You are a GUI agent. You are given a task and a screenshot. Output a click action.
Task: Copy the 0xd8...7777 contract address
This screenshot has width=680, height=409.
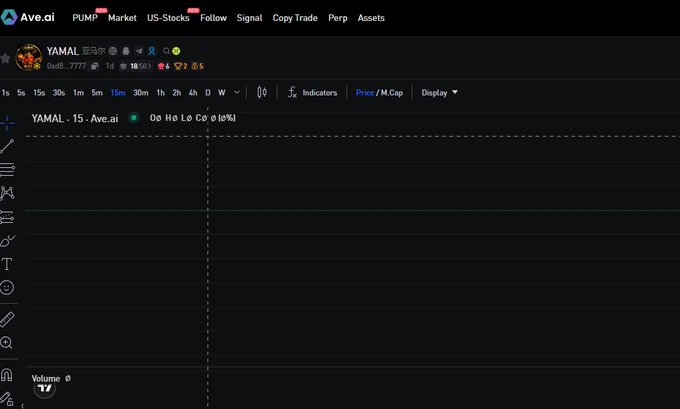[95, 66]
